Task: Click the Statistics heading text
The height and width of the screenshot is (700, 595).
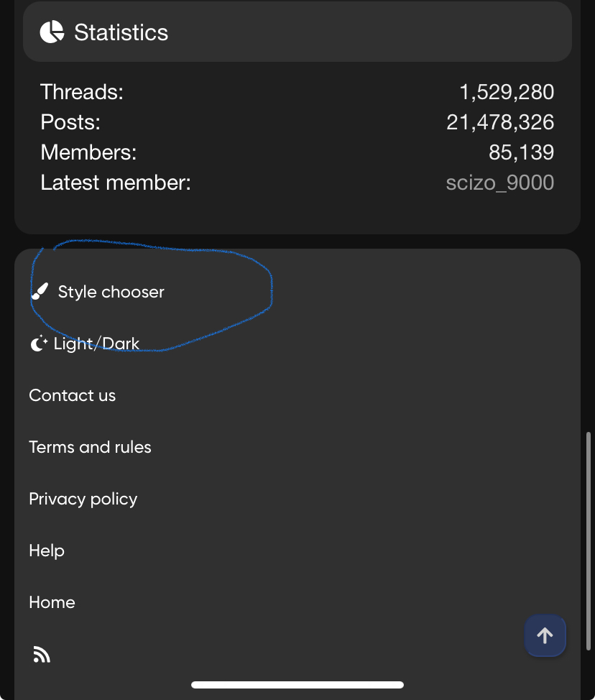Action: [x=121, y=32]
